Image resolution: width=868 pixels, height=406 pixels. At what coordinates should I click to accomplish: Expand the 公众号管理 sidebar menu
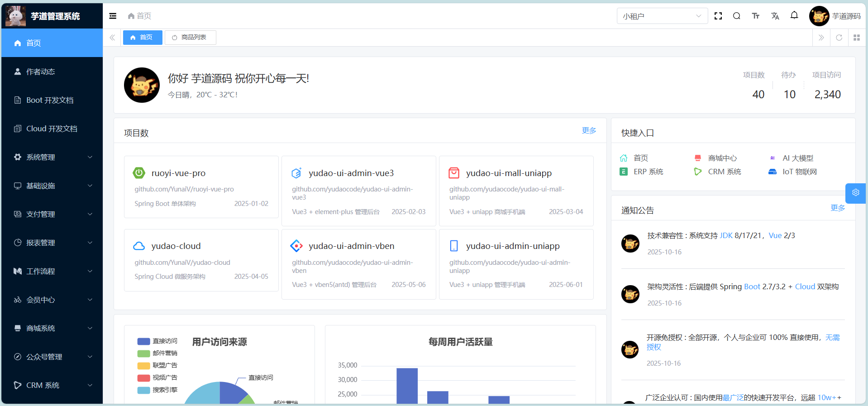tap(52, 357)
